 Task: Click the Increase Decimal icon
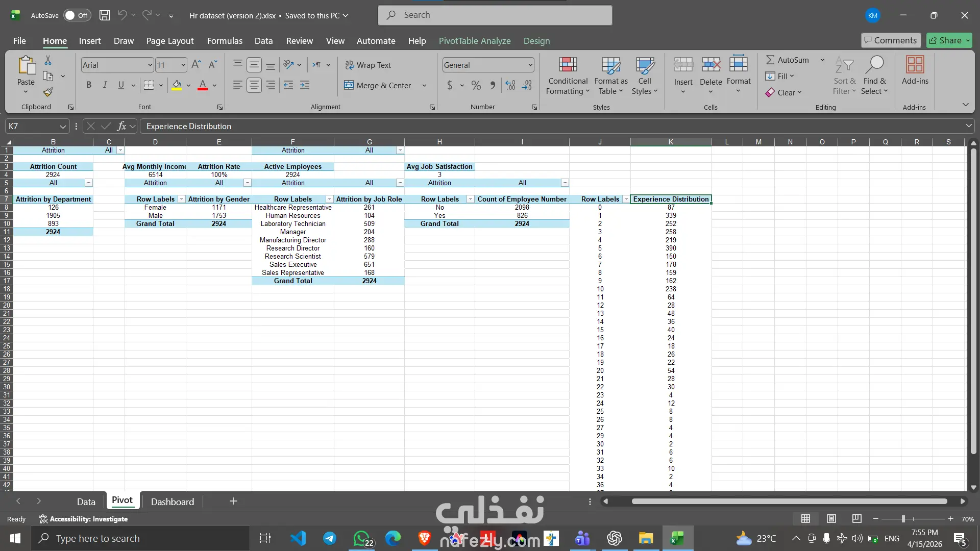tap(510, 86)
